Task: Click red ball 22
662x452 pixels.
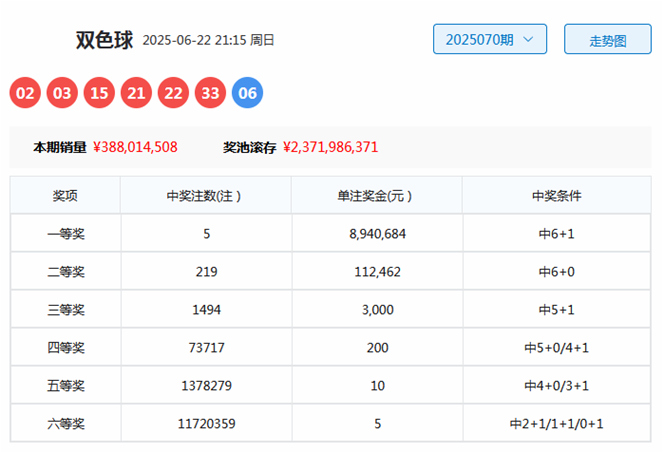Action: (173, 93)
